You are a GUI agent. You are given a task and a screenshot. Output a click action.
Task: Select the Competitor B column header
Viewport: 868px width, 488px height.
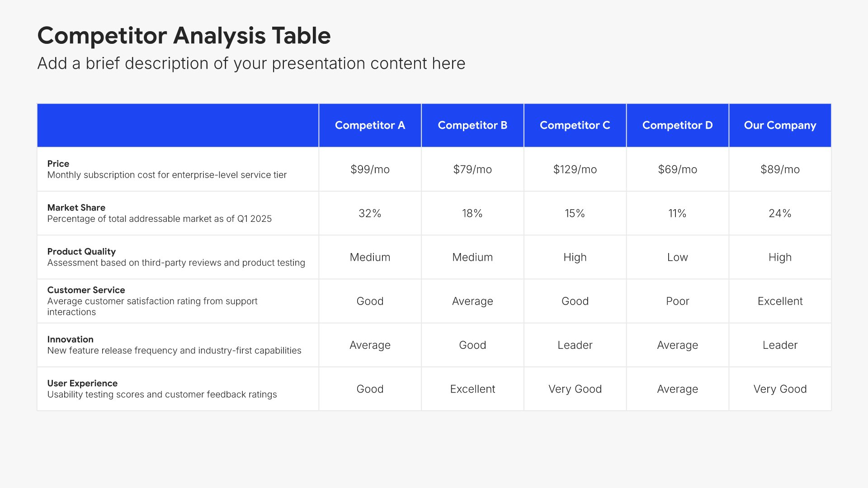472,125
